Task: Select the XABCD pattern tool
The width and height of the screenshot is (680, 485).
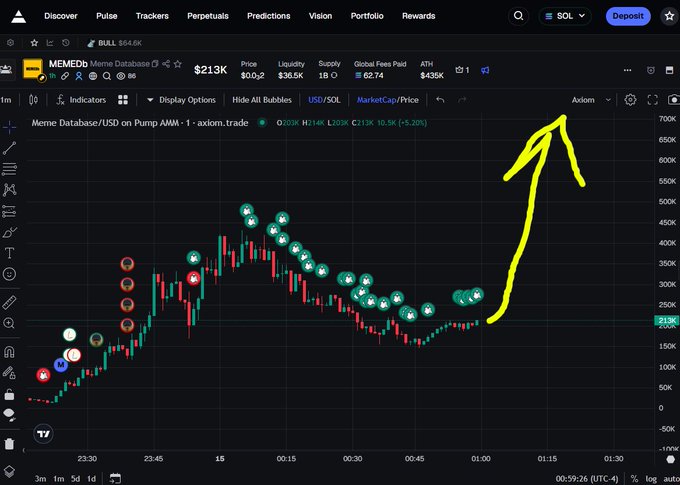Action: (9, 190)
